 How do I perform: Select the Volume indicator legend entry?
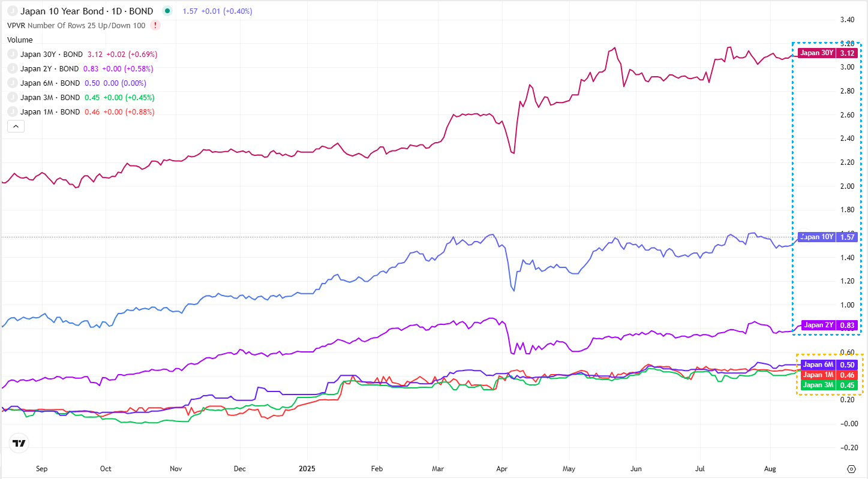[x=20, y=40]
